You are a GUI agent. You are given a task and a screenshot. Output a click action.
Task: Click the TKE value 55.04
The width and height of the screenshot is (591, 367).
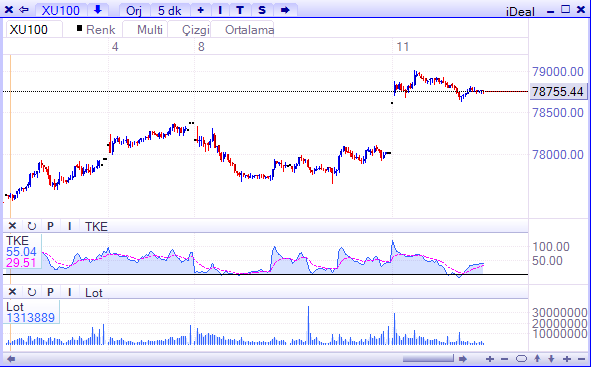coord(21,252)
